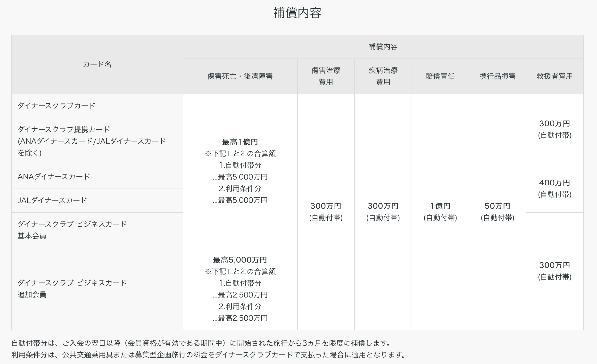Click the 携行品損害 column header
The height and width of the screenshot is (364, 597).
[497, 76]
